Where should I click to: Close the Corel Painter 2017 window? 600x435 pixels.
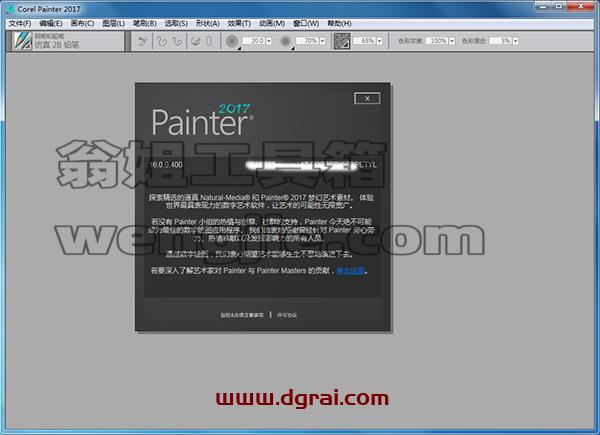point(581,6)
